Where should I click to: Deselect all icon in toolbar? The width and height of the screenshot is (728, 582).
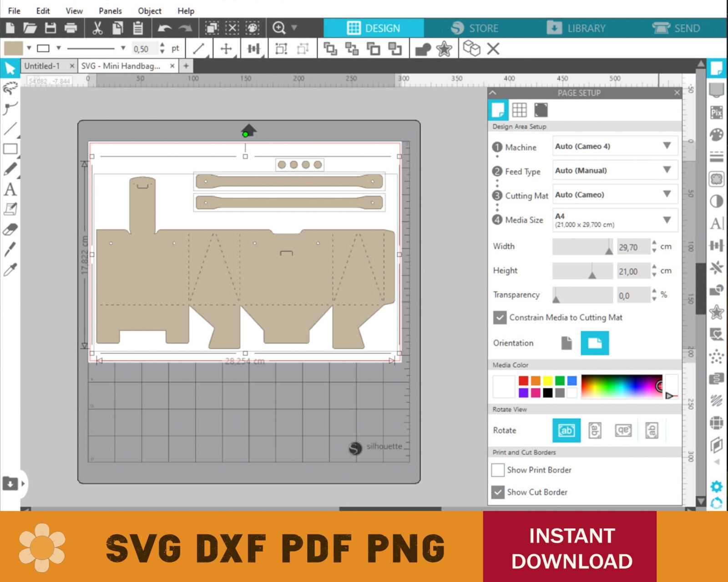click(232, 28)
